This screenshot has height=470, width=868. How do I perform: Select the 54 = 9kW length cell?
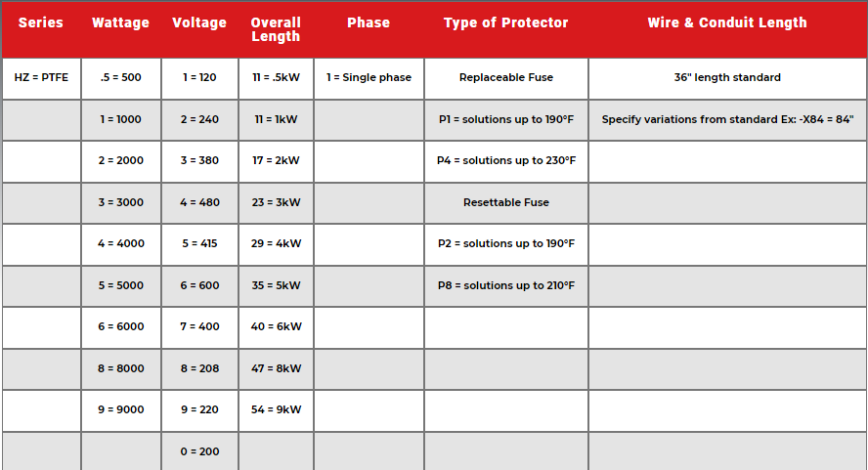(276, 410)
